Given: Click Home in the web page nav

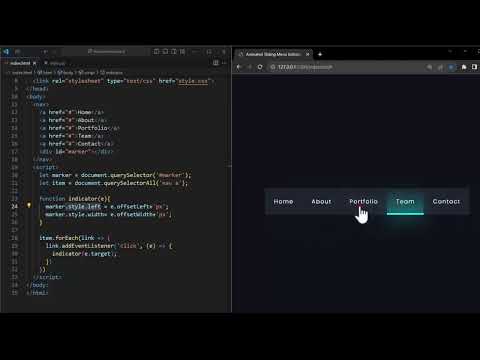Looking at the screenshot, I should tap(283, 201).
